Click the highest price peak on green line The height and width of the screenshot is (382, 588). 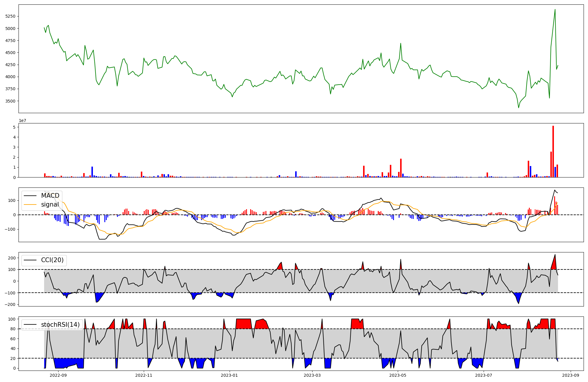pos(555,9)
